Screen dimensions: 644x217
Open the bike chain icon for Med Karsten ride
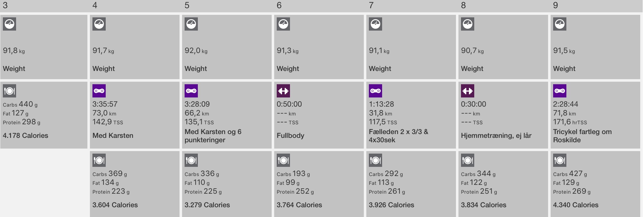pos(99,91)
